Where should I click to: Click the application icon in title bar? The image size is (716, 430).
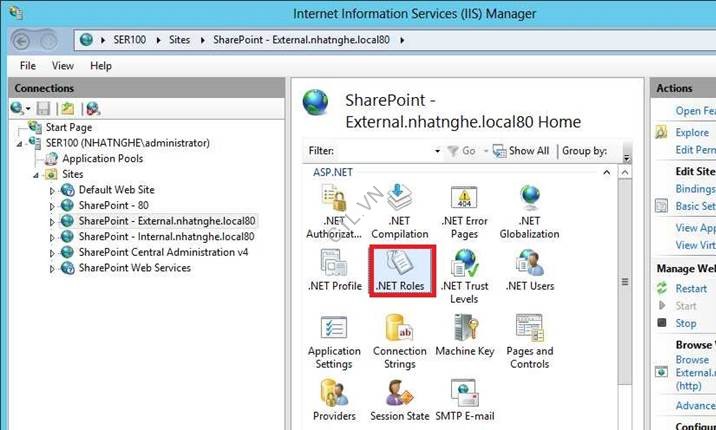pyautogui.click(x=16, y=12)
